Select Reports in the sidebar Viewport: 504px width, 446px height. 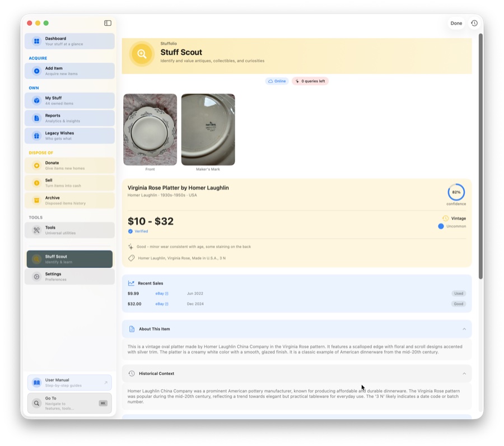(x=69, y=118)
